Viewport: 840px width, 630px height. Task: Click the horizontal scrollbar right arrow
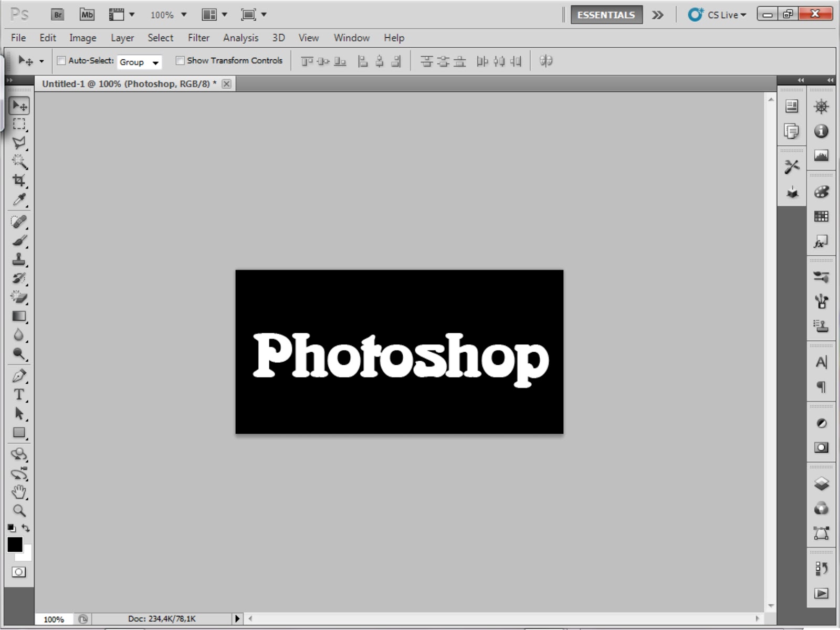click(x=758, y=619)
